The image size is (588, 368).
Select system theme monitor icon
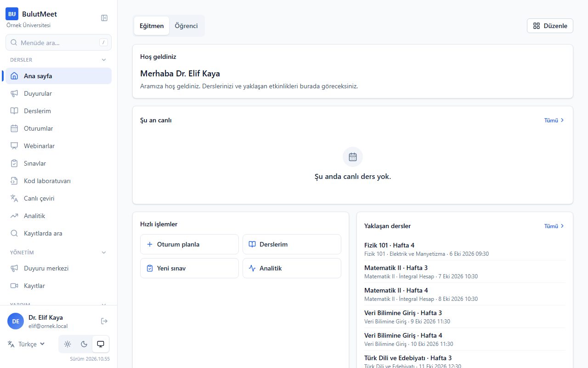tap(101, 344)
